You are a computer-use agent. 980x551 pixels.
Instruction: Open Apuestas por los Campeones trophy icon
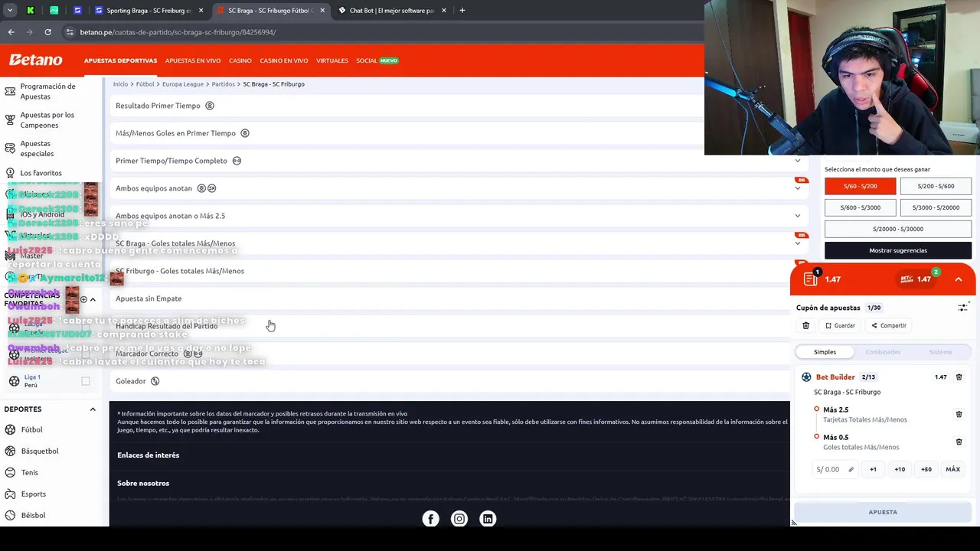[10, 119]
